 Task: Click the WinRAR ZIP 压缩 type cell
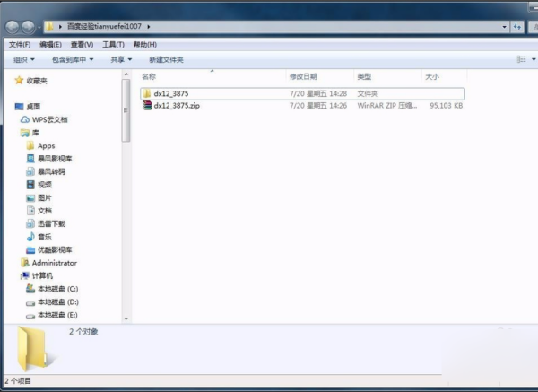click(387, 106)
